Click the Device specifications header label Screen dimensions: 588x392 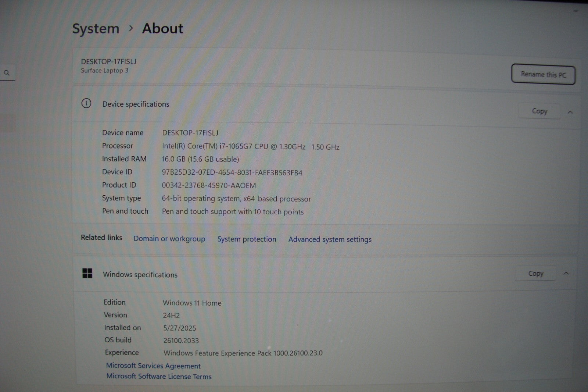136,104
